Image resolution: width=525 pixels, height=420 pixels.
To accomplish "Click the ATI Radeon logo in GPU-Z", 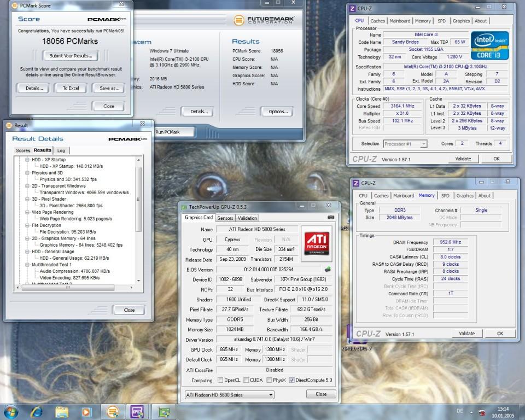I will click(x=317, y=243).
